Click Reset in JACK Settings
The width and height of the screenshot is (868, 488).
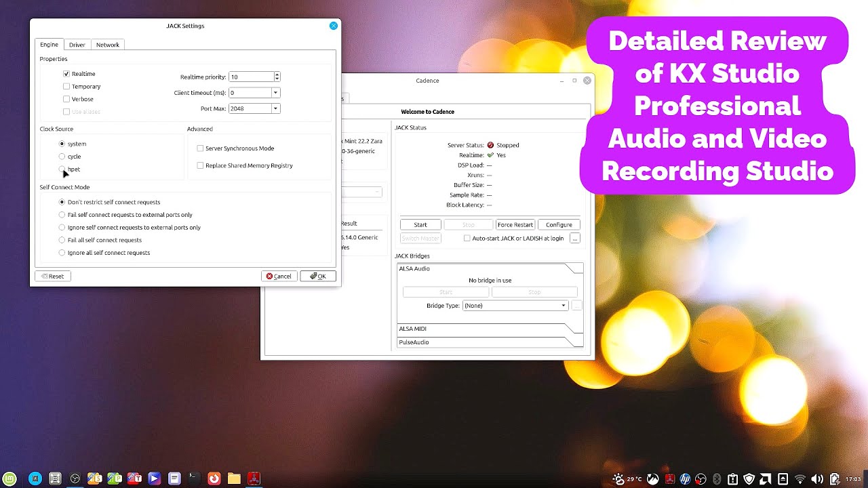pyautogui.click(x=53, y=276)
